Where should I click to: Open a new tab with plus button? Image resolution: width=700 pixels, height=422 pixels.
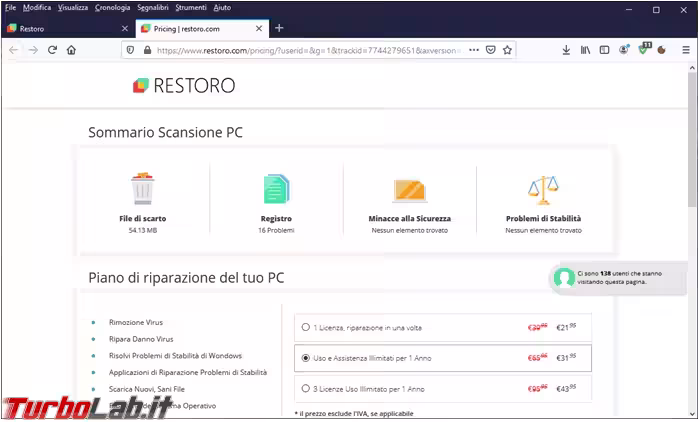point(279,28)
